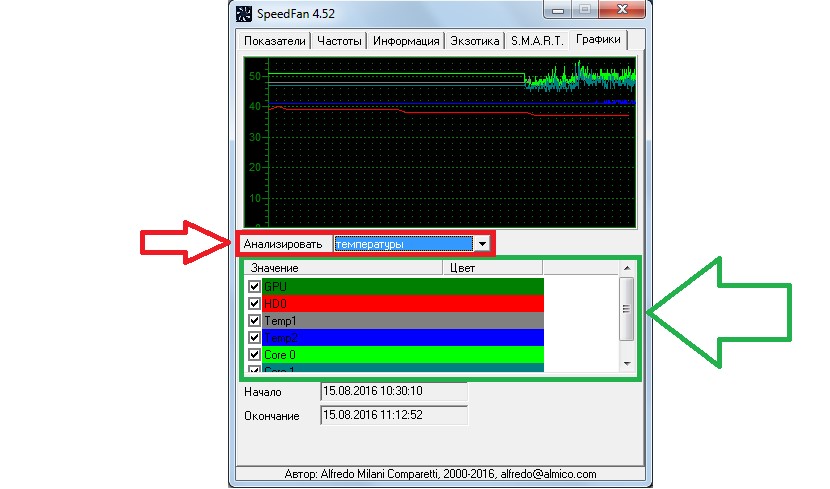Click the Окончание date field
Image resolution: width=830 pixels, height=489 pixels.
pyautogui.click(x=394, y=415)
